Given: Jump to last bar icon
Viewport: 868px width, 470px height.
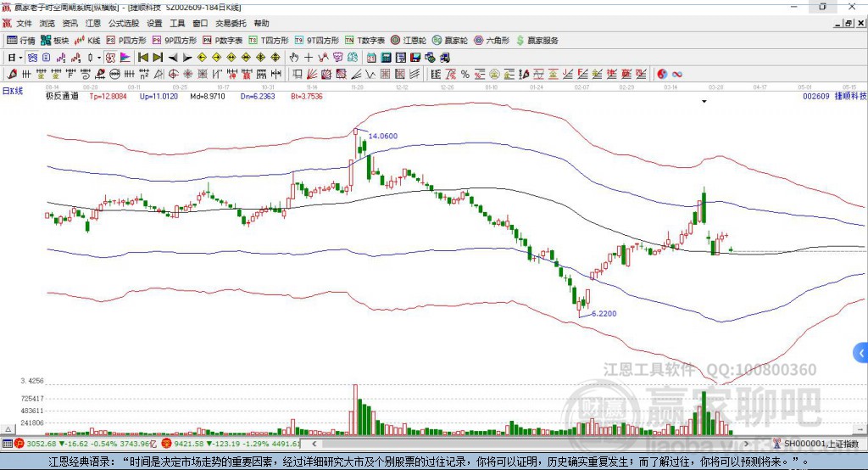Looking at the screenshot, I should (x=158, y=58).
